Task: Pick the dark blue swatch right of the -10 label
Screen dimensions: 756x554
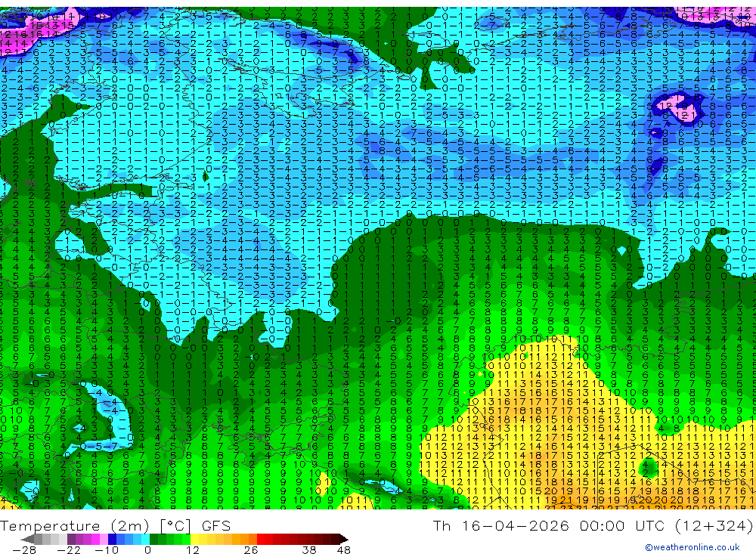Action: 112,540
